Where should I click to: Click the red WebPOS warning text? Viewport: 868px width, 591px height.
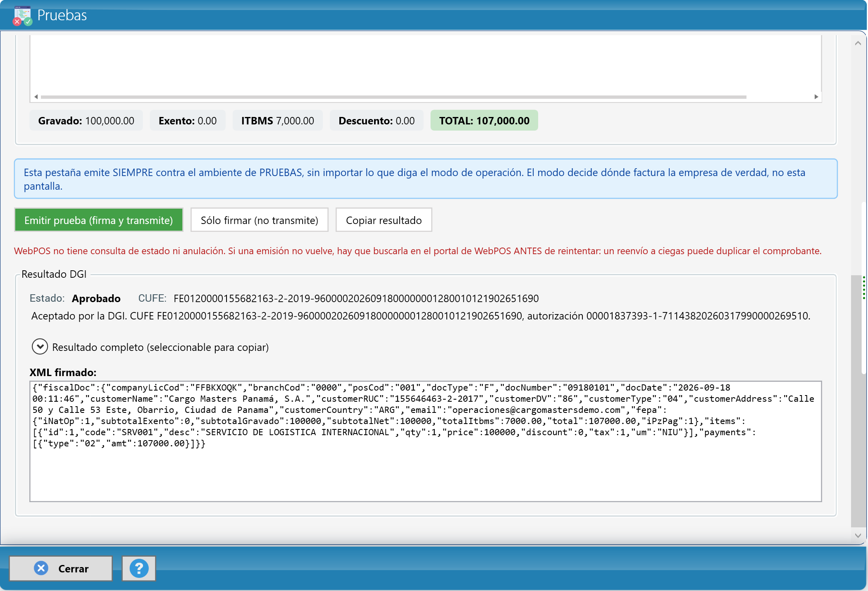[418, 251]
